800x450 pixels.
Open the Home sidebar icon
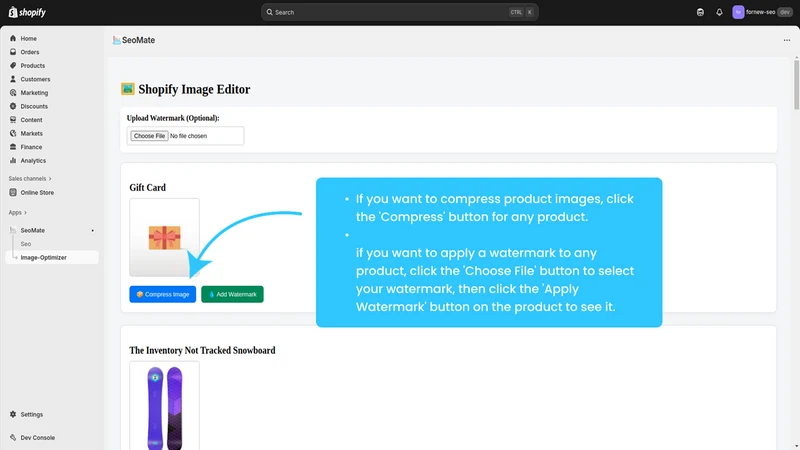point(13,38)
